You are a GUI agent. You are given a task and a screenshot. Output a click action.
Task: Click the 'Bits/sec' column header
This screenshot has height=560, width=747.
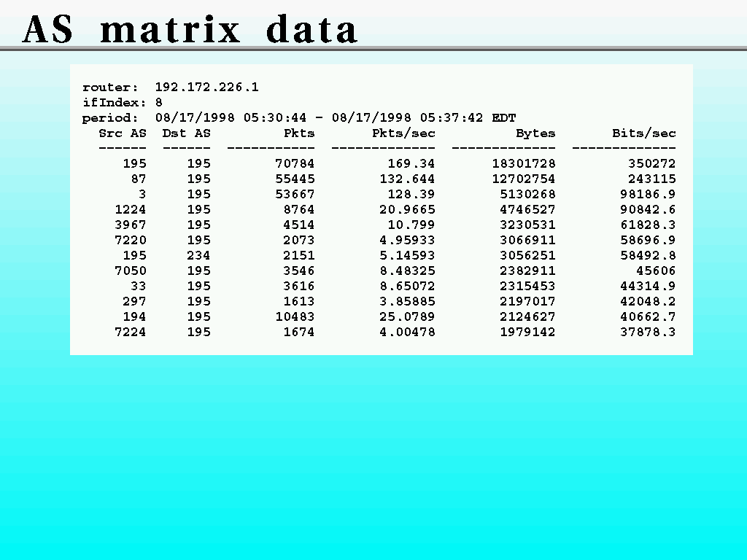pyautogui.click(x=644, y=133)
